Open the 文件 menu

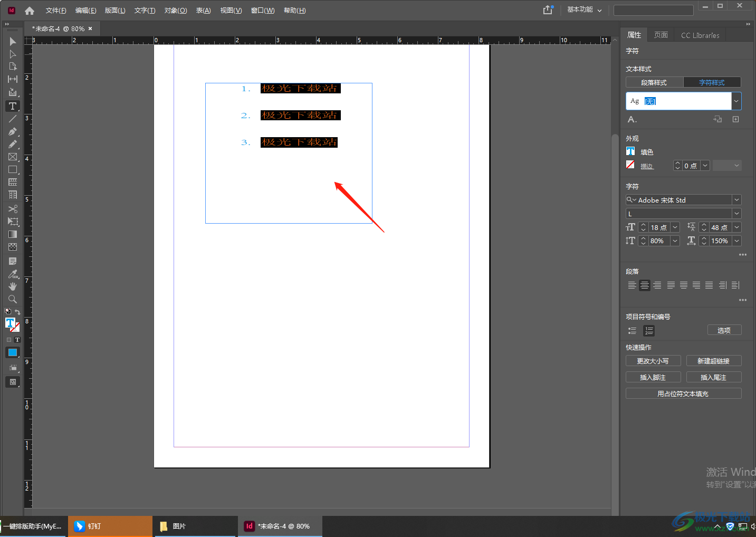56,11
